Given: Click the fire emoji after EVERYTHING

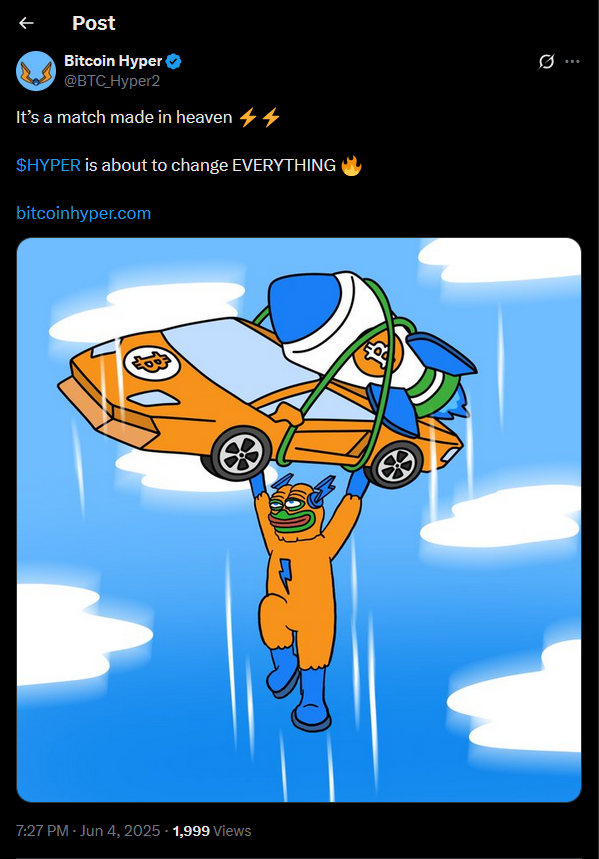Looking at the screenshot, I should point(351,165).
